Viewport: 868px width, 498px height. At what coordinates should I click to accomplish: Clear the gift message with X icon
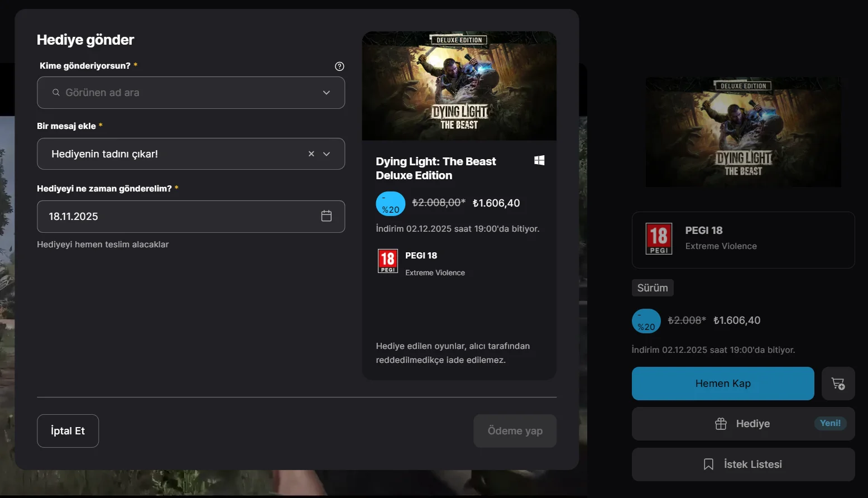tap(311, 154)
